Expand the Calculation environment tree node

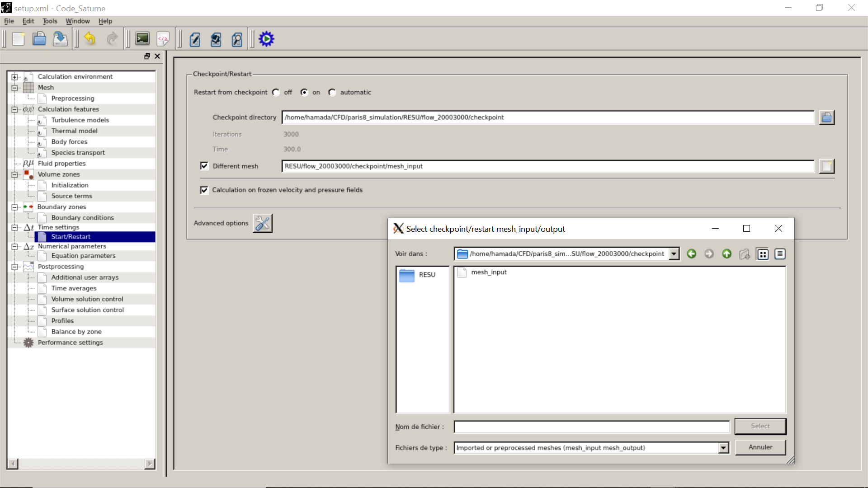coord(14,77)
